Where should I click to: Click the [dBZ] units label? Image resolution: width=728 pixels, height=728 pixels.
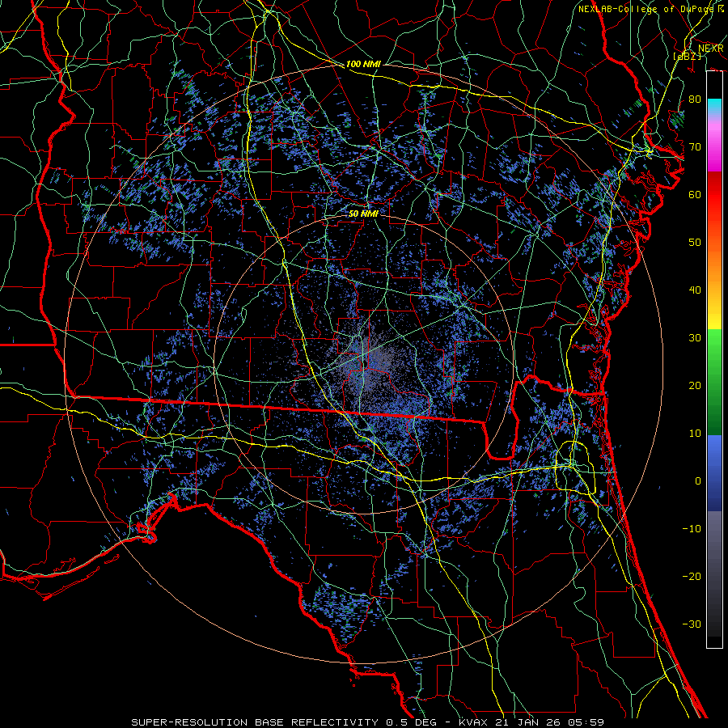[688, 56]
